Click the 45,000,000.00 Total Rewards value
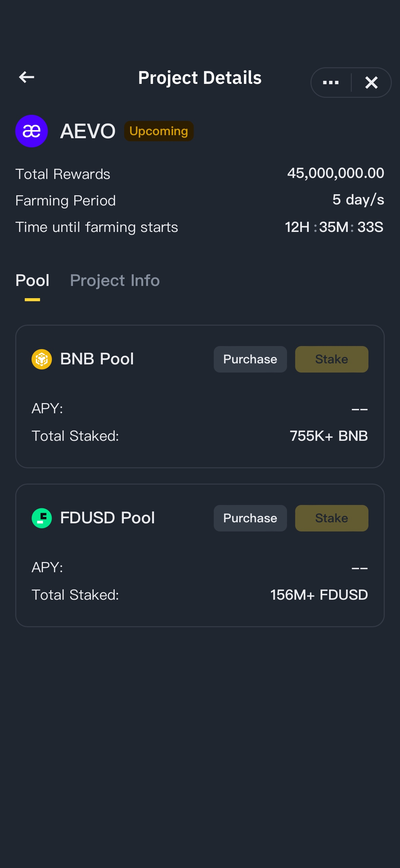This screenshot has width=400, height=868. pos(335,174)
